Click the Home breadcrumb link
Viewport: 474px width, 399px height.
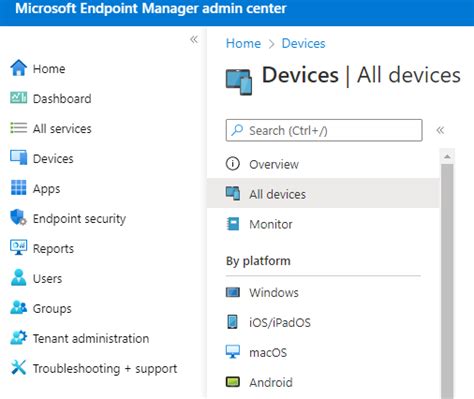[x=243, y=43]
